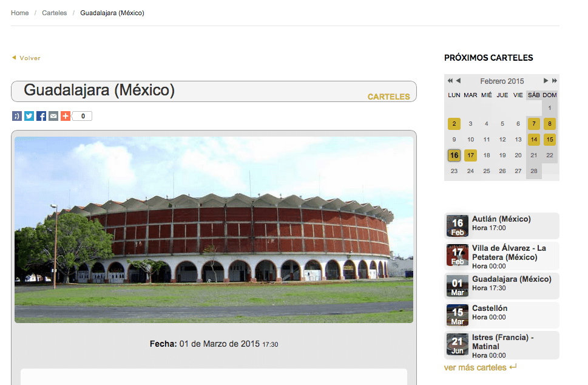
Task: Select February 15 in the calendar
Action: point(550,140)
